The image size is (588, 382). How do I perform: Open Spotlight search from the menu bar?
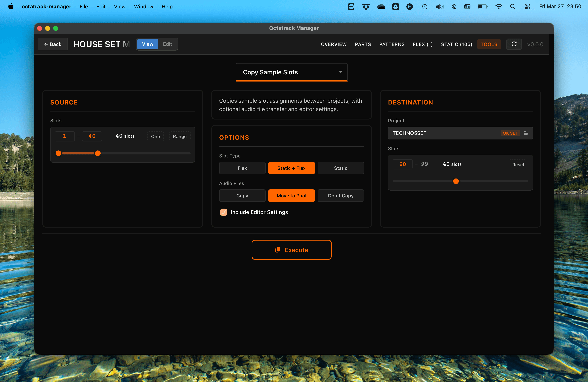point(513,6)
